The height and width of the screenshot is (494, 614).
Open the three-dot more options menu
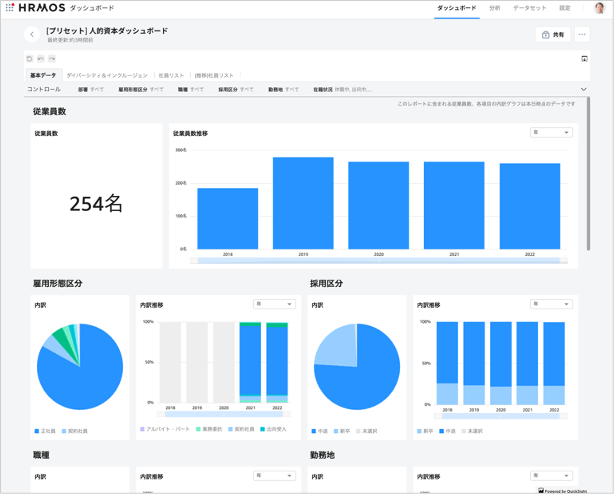[582, 34]
